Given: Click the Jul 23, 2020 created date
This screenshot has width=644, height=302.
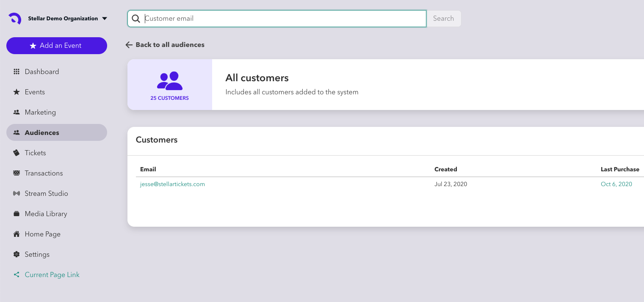Looking at the screenshot, I should (451, 184).
